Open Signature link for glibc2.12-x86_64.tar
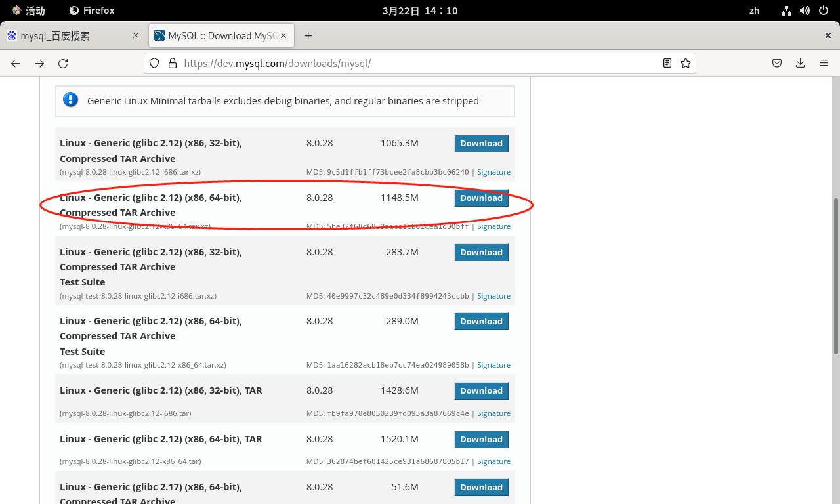The image size is (840, 504). [493, 461]
